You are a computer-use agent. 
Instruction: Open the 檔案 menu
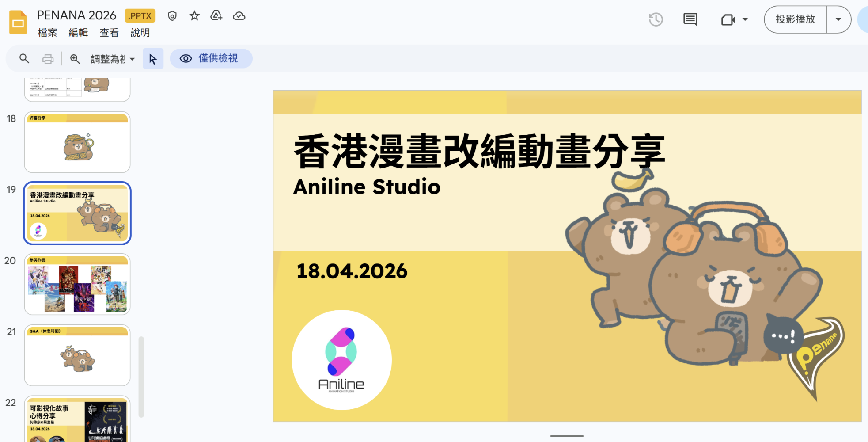coord(47,33)
